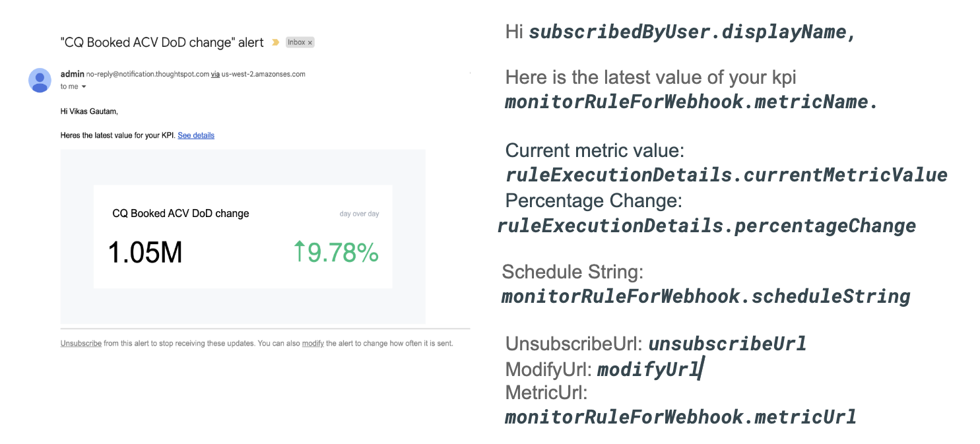This screenshot has width=980, height=444.
Task: Click the monitorRuleForWebhook.metricUrl variable
Action: pos(680,416)
